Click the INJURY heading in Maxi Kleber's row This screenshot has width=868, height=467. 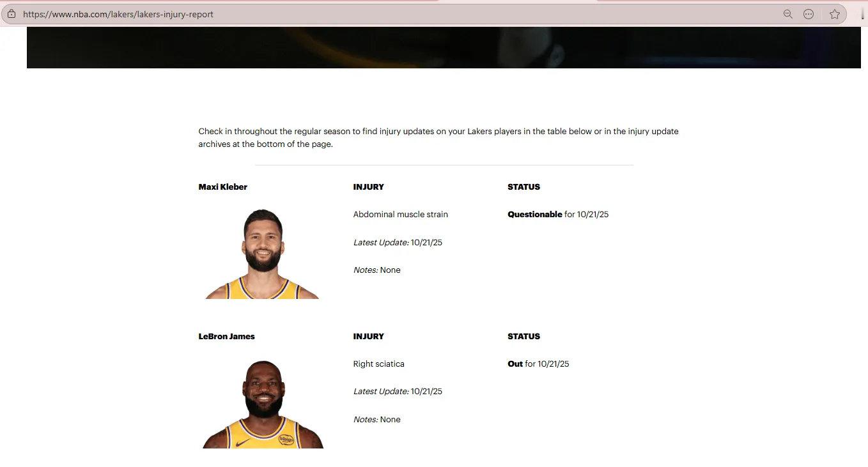click(x=369, y=187)
